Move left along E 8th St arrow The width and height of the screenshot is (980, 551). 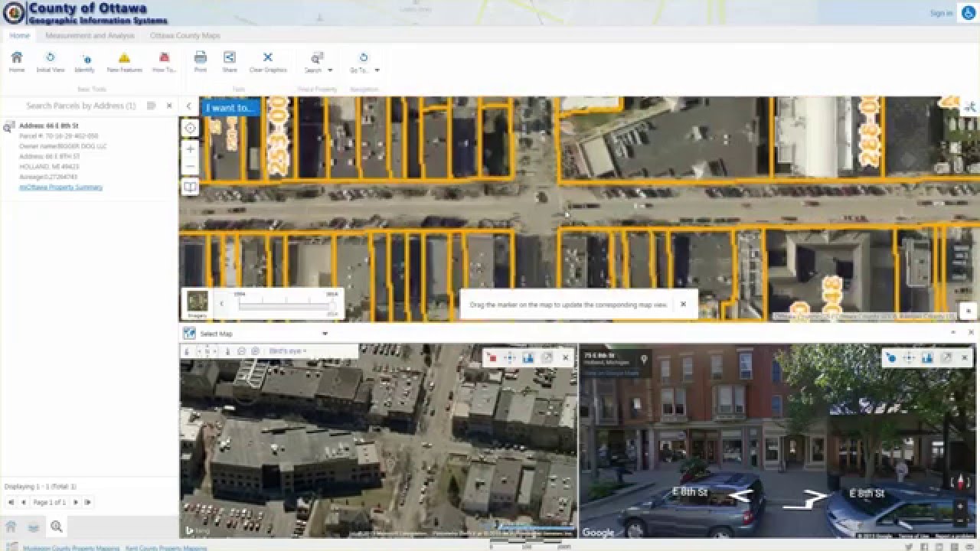point(740,496)
